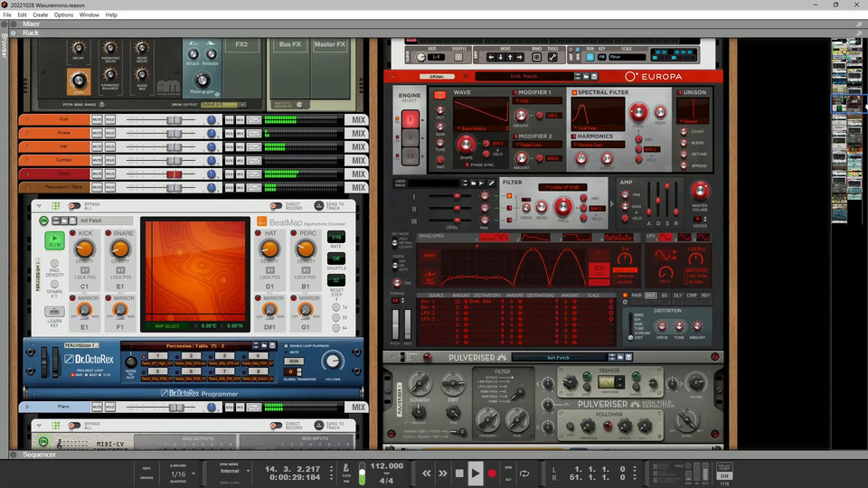Image resolution: width=868 pixels, height=488 pixels.
Task: Open the Spectral Filter Dual Peak dropdown
Action: click(598, 128)
